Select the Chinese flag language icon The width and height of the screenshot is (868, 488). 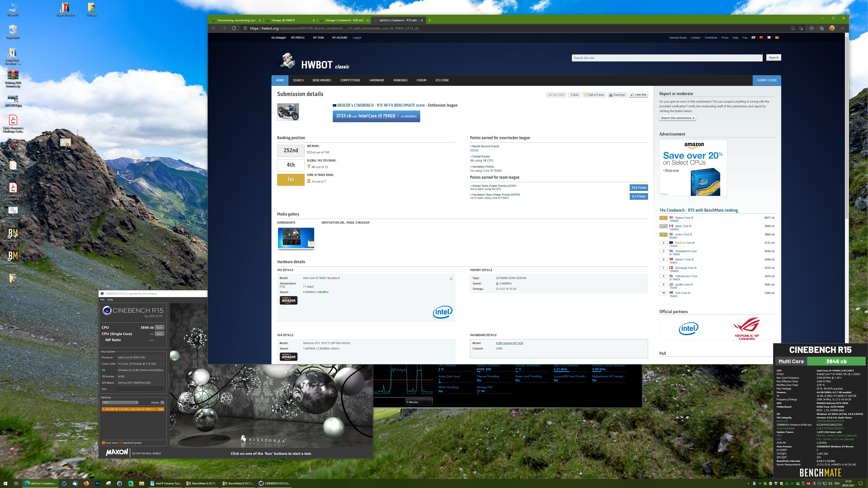tap(761, 37)
